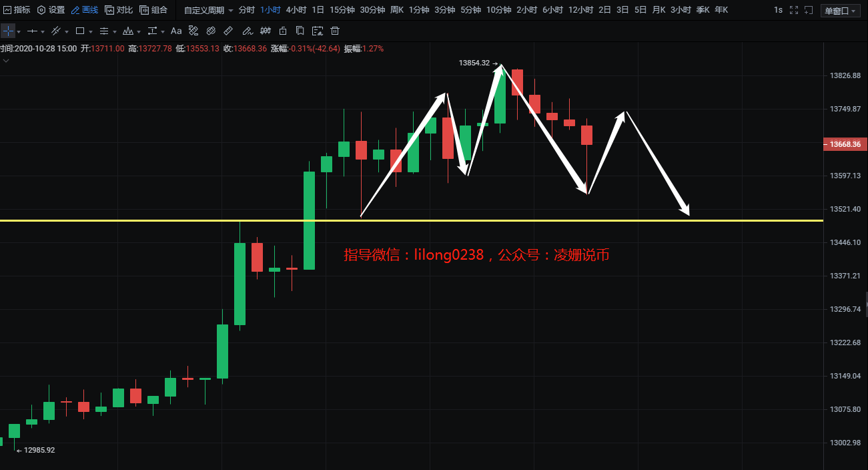Viewport: 868px width, 470px height.
Task: Click the lock drawings icon
Action: pos(283,31)
